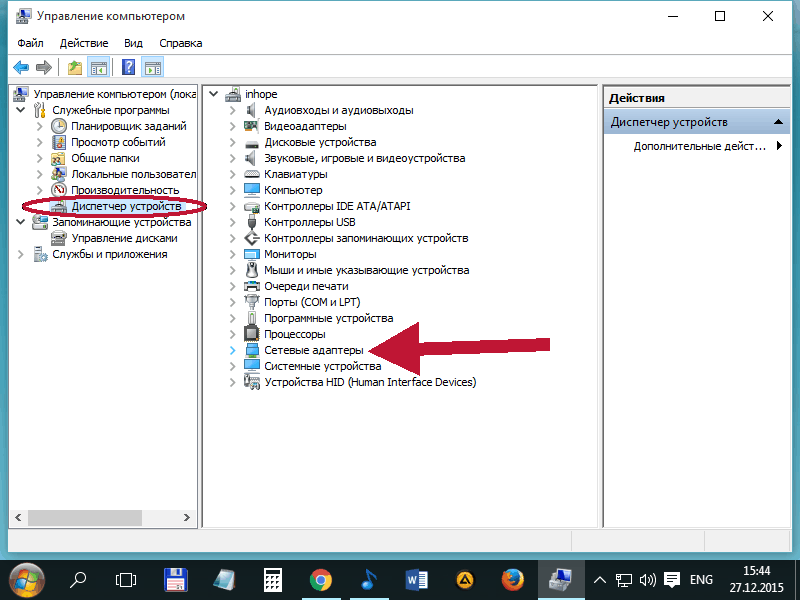Click the Общие папки icon
The image size is (800, 600).
click(x=59, y=158)
